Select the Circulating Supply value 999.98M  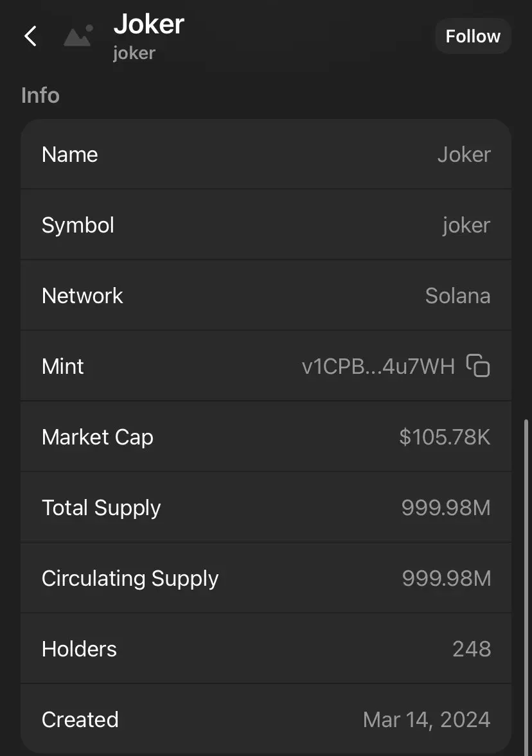(446, 578)
